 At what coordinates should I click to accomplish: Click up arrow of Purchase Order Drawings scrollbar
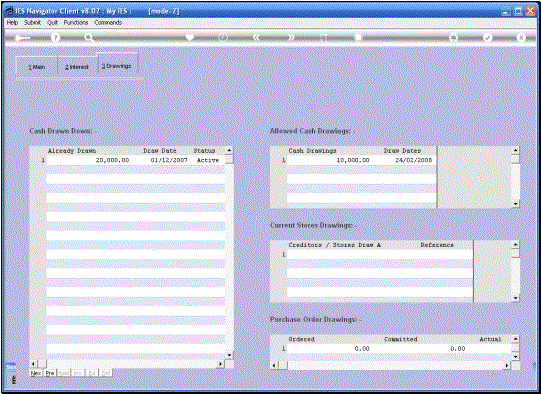515,339
